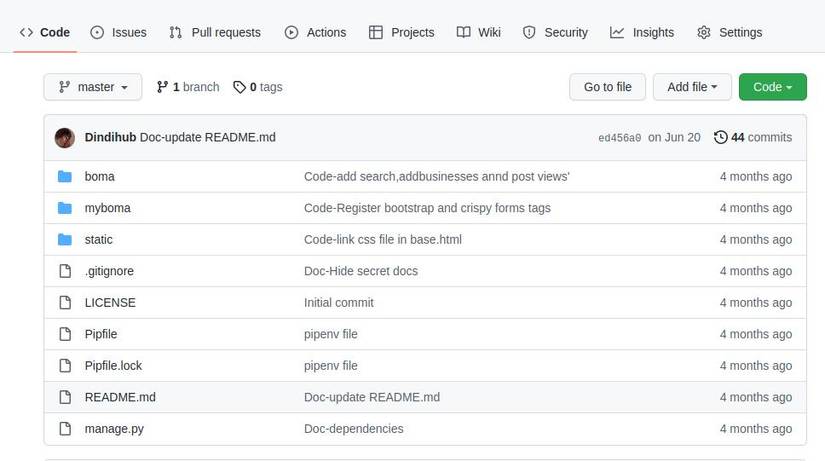Switch to the Issues tab

tap(118, 32)
